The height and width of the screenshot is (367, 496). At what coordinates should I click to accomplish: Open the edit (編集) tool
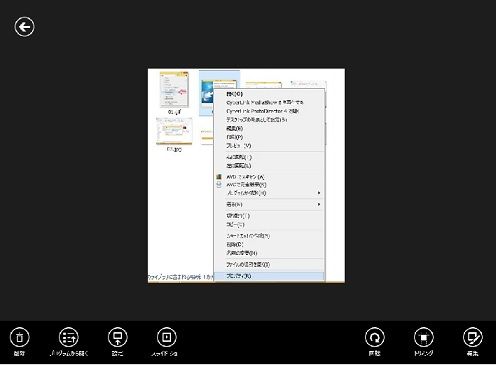(473, 337)
